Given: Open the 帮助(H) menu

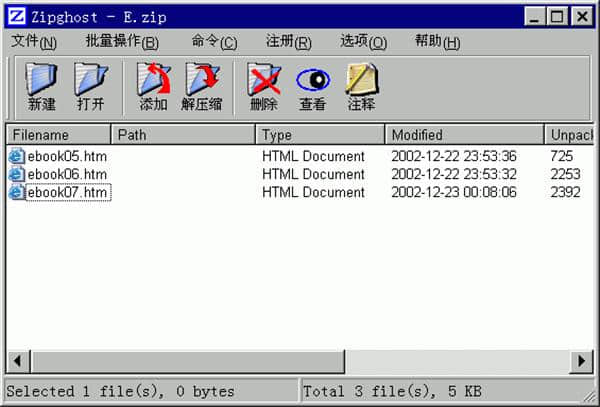Looking at the screenshot, I should point(437,41).
